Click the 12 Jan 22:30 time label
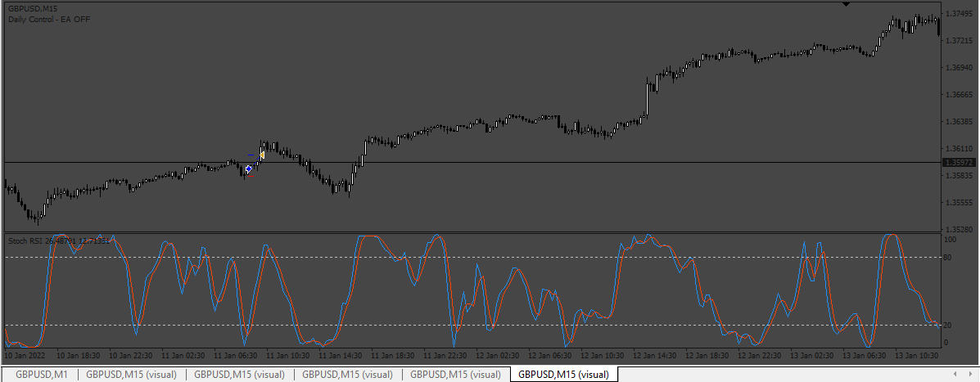Viewport: 980px width, 382px height. pyautogui.click(x=761, y=355)
